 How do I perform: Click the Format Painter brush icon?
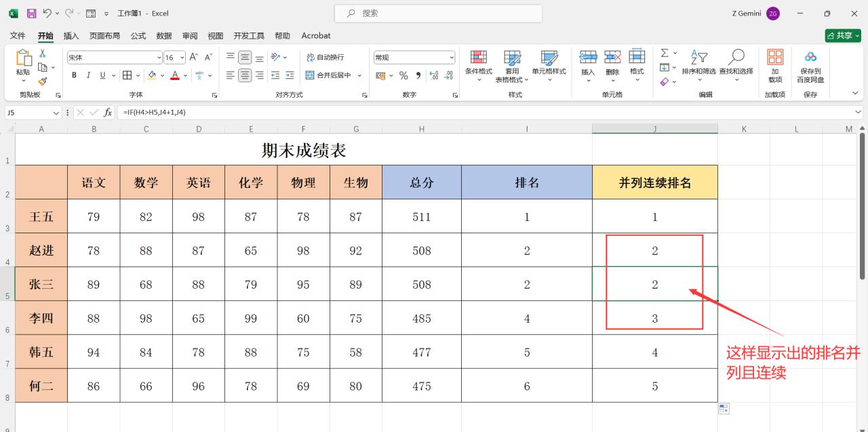pyautogui.click(x=42, y=81)
